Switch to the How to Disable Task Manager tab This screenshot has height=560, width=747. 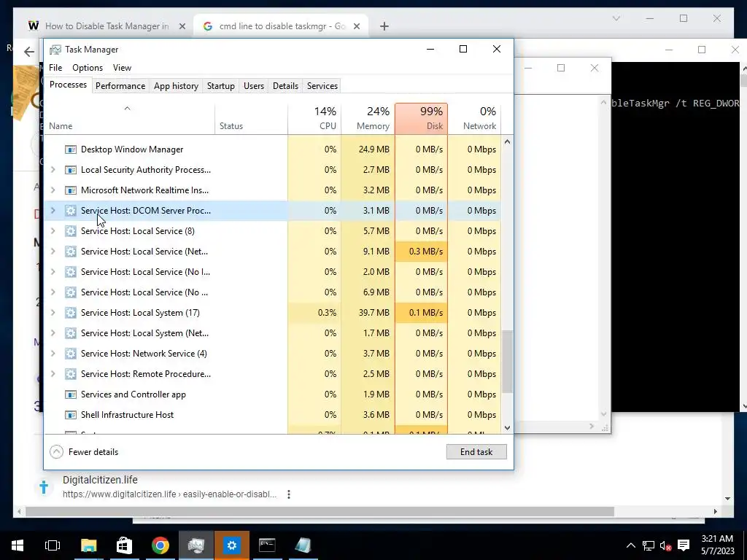[105, 26]
